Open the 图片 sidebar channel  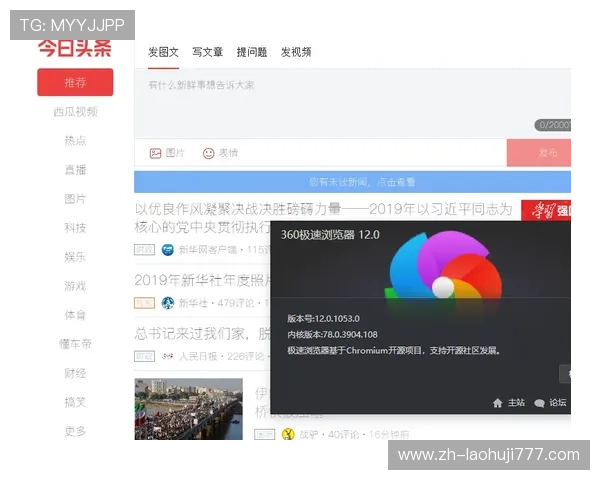pyautogui.click(x=75, y=199)
